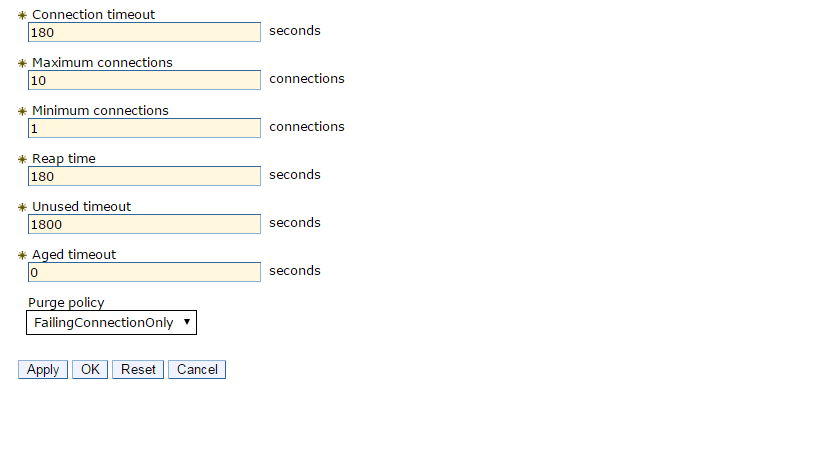
Task: Click into the Minimum connections input field
Action: pyautogui.click(x=144, y=128)
